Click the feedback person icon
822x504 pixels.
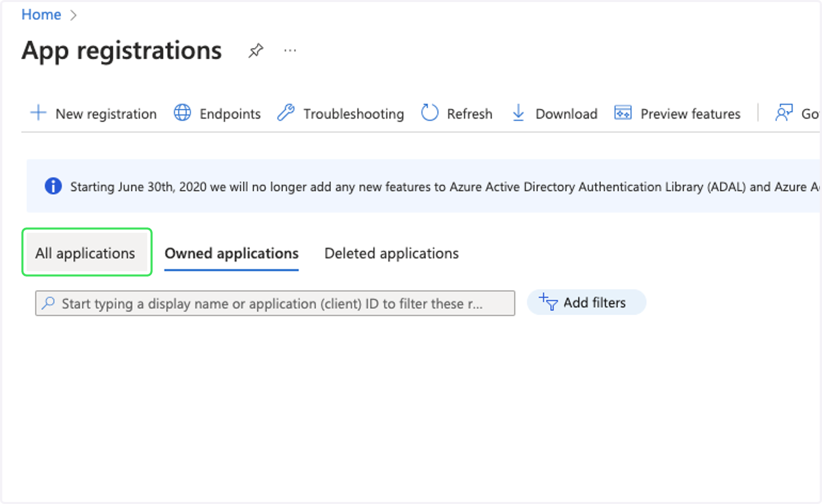point(784,113)
